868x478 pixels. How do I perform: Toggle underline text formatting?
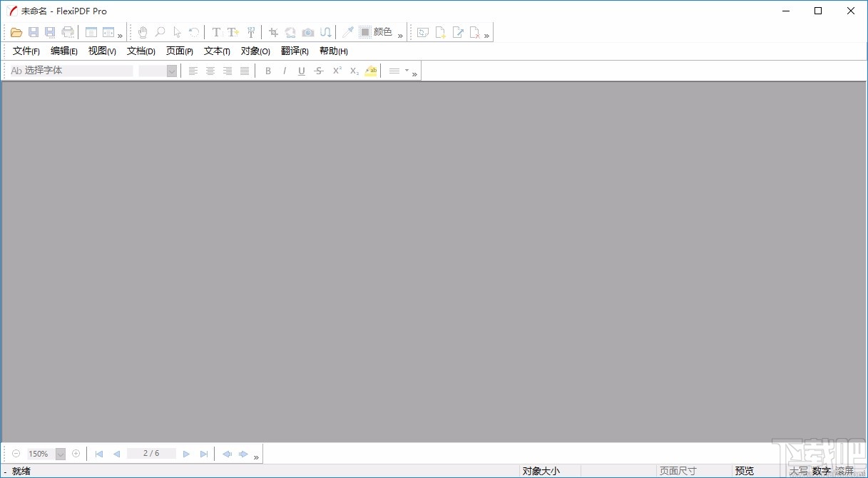301,71
